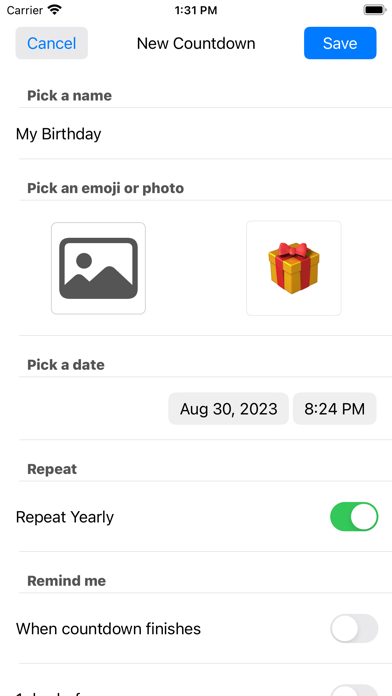Viewport: 392px width, 696px height.
Task: Toggle the partially visible bottom reminder switch
Action: 354,690
